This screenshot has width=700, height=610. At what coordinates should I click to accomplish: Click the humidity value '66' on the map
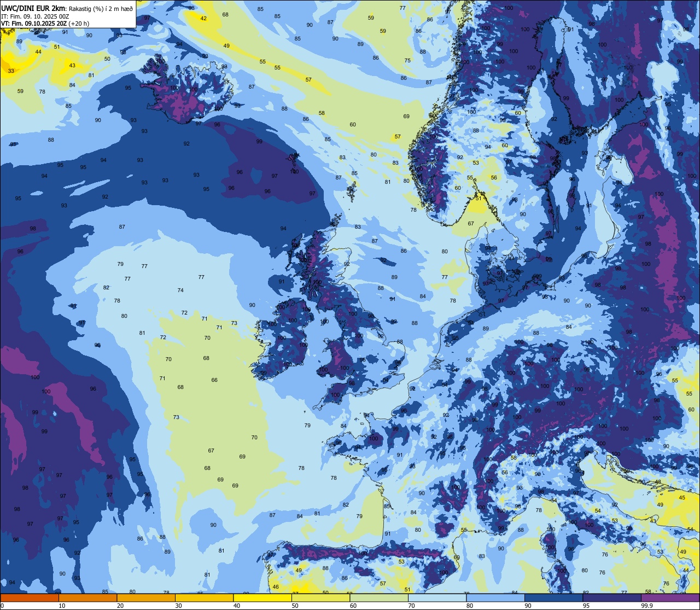click(214, 380)
